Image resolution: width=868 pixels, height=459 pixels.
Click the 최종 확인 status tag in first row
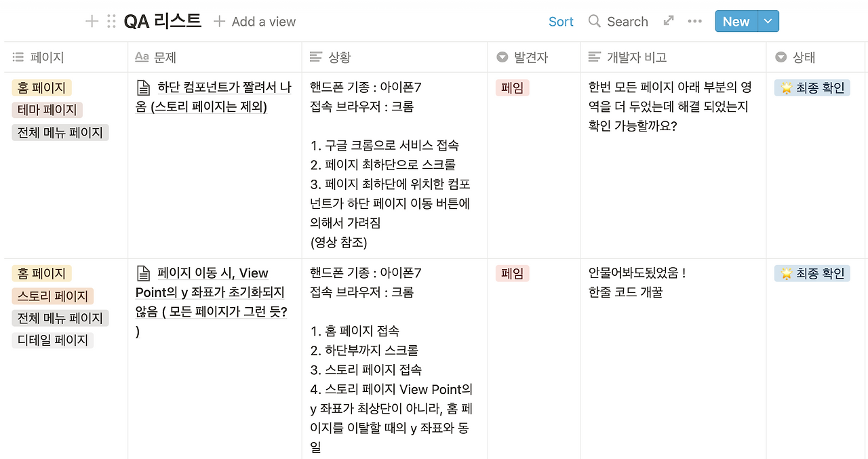point(812,87)
